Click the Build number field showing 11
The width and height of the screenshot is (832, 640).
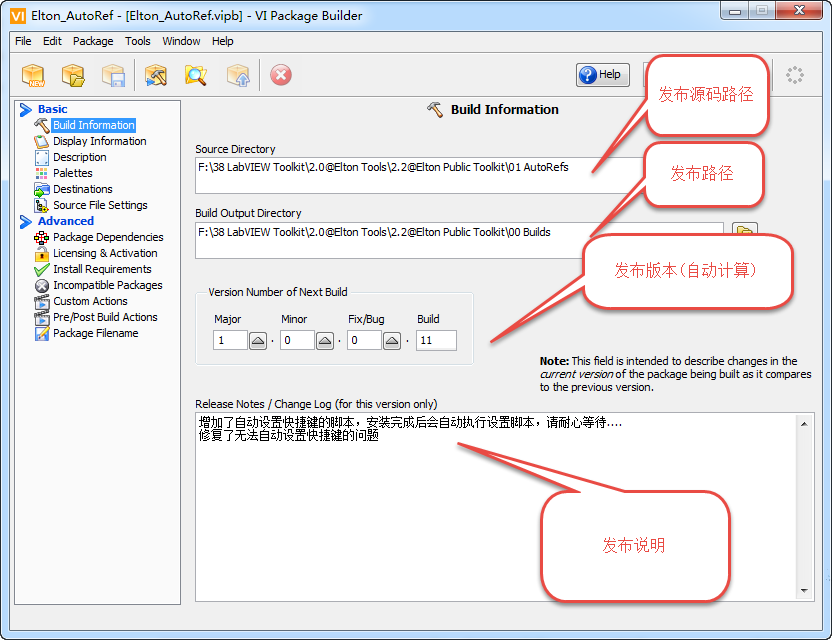436,340
